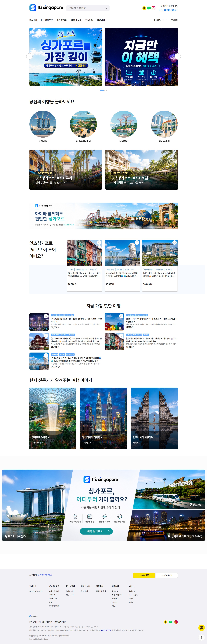Click the 여행 문의하기 button

pos(96,531)
